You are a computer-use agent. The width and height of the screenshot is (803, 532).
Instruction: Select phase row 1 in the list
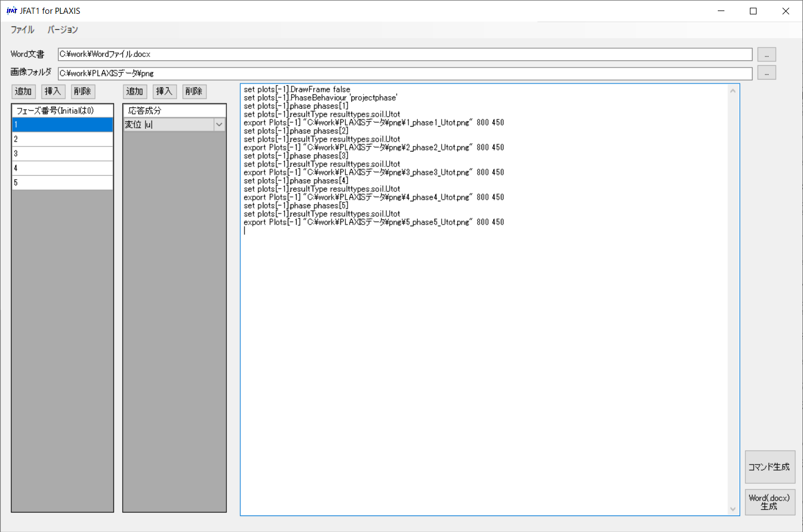(63, 125)
